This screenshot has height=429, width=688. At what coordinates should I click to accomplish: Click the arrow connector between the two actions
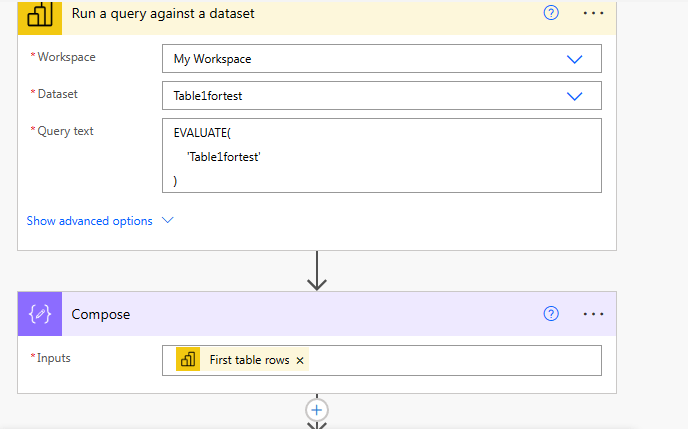[317, 270]
